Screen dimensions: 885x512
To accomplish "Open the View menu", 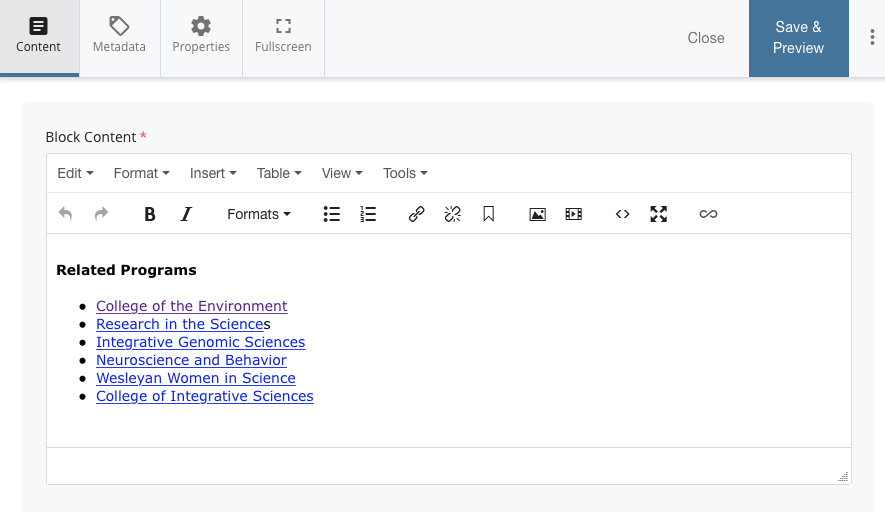I will tap(342, 173).
